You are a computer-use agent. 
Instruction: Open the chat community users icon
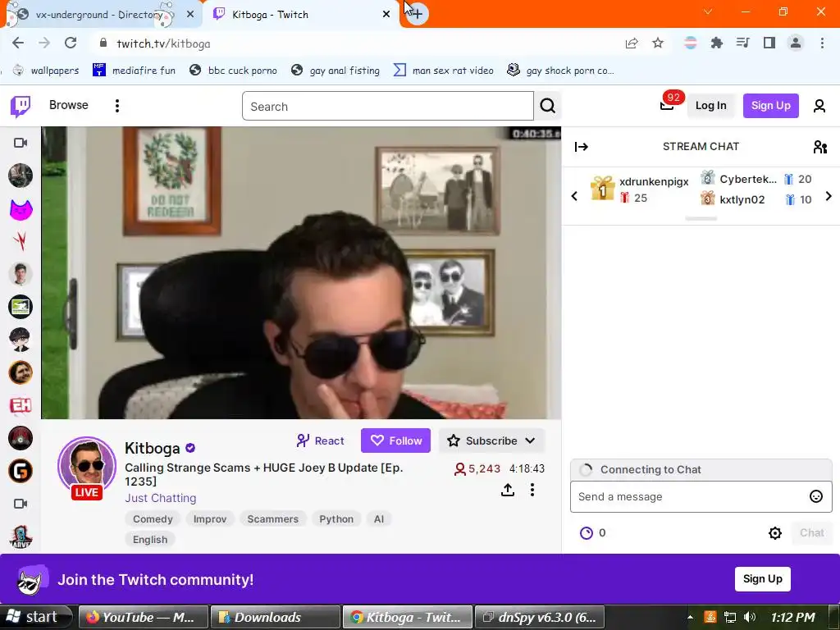pyautogui.click(x=820, y=147)
